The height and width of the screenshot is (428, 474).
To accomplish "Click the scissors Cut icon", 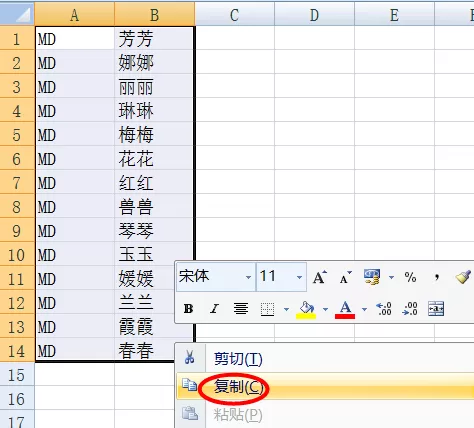I will 190,357.
